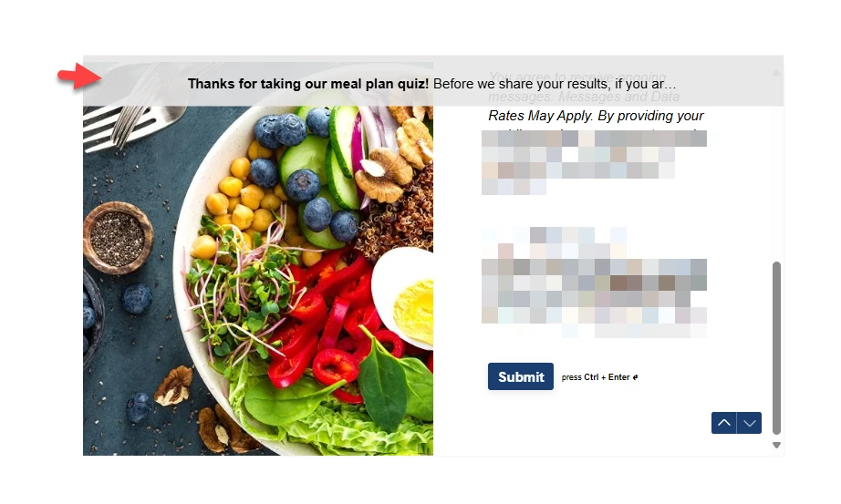841x504 pixels.
Task: Click the faded 'You agree to receive' text
Action: click(577, 77)
